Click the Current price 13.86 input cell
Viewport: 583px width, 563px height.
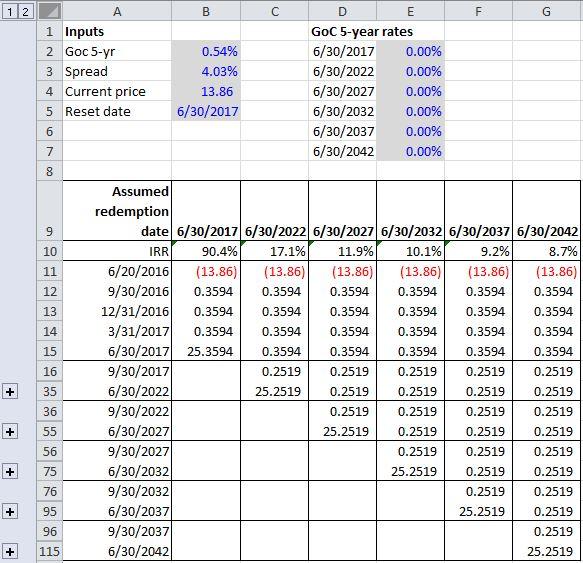206,91
